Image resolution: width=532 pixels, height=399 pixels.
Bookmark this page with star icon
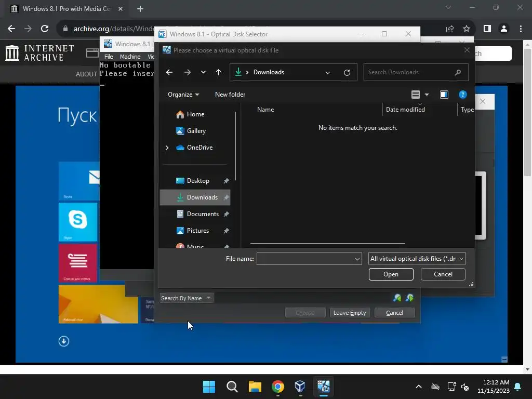(467, 29)
